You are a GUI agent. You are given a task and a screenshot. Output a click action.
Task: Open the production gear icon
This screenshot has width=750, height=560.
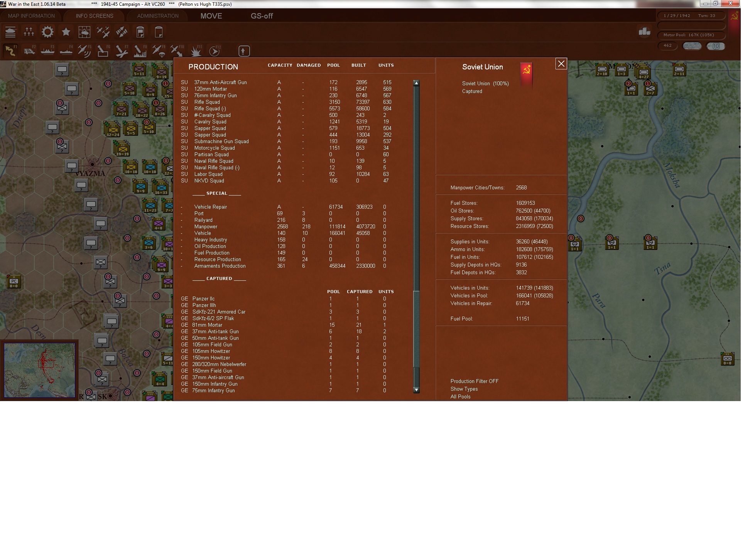point(47,32)
